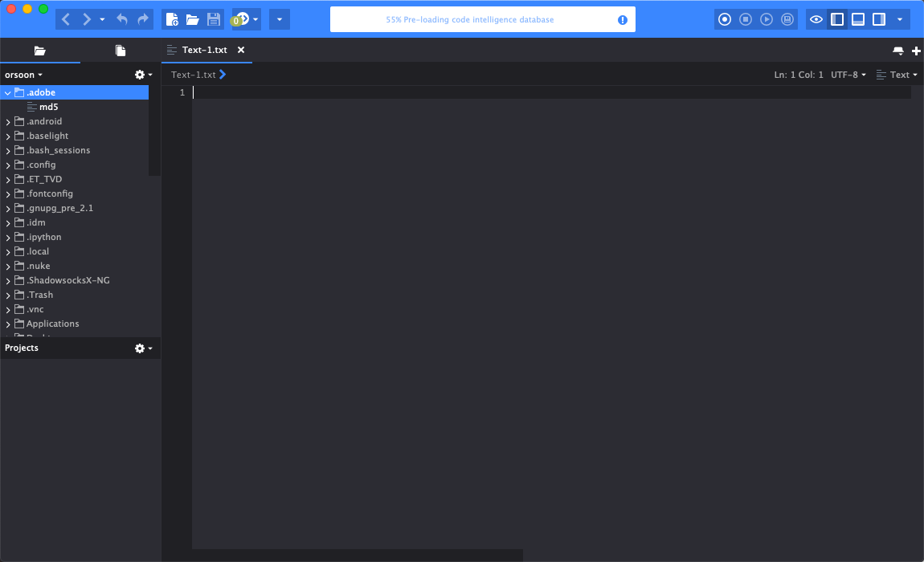Click the Text-1.txt breadcrumb
The height and width of the screenshot is (562, 924).
point(194,75)
